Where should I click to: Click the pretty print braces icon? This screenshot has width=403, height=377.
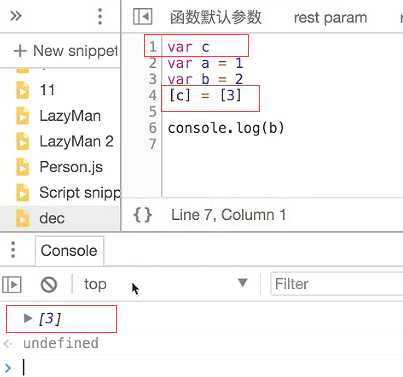tap(143, 215)
